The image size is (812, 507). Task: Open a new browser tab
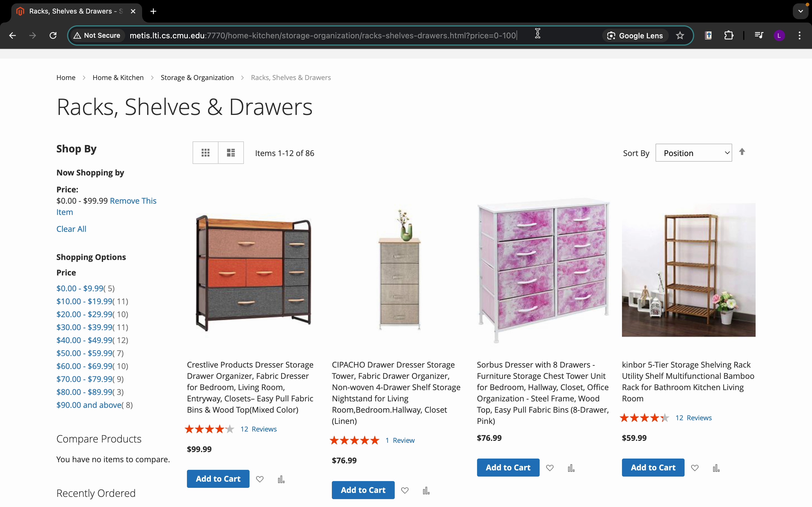(153, 11)
